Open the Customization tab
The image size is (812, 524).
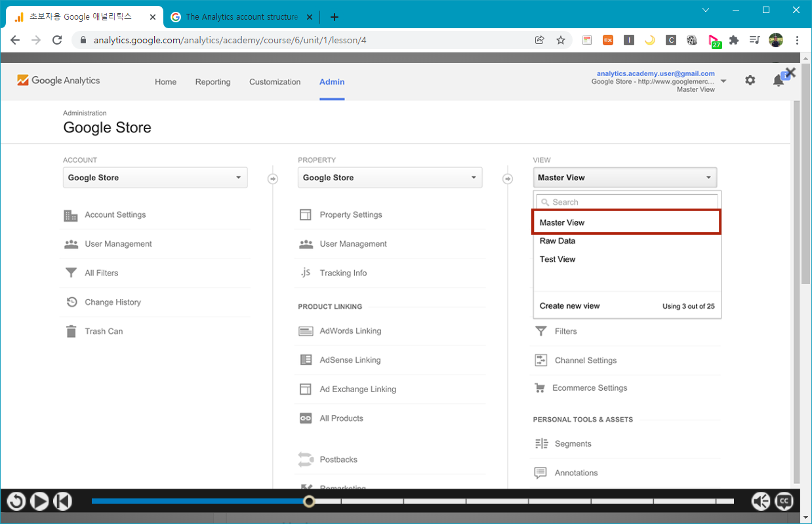click(275, 82)
